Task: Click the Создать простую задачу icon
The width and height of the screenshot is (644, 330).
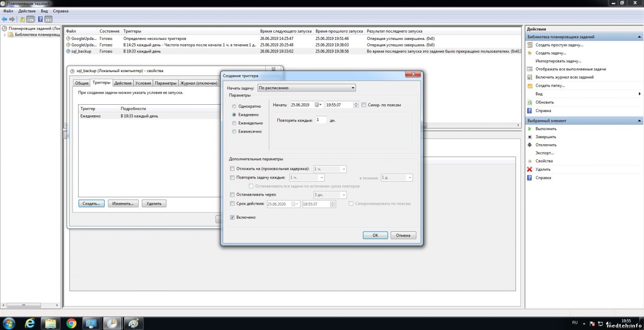Action: pos(530,45)
